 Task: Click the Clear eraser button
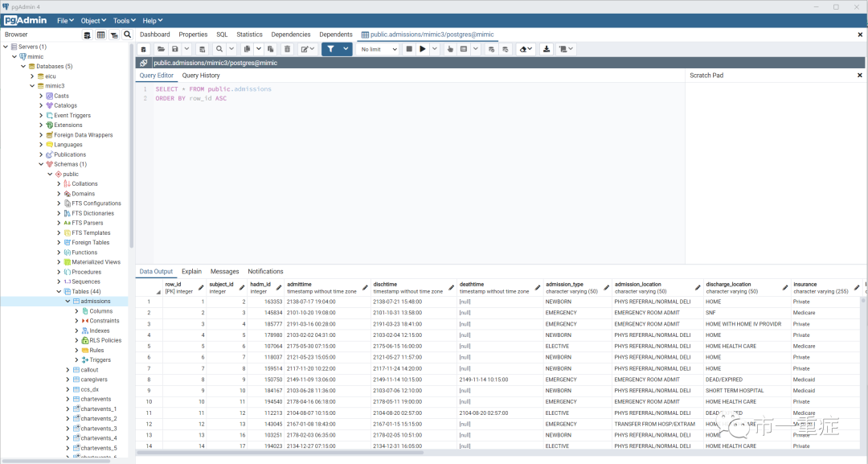[x=526, y=49]
